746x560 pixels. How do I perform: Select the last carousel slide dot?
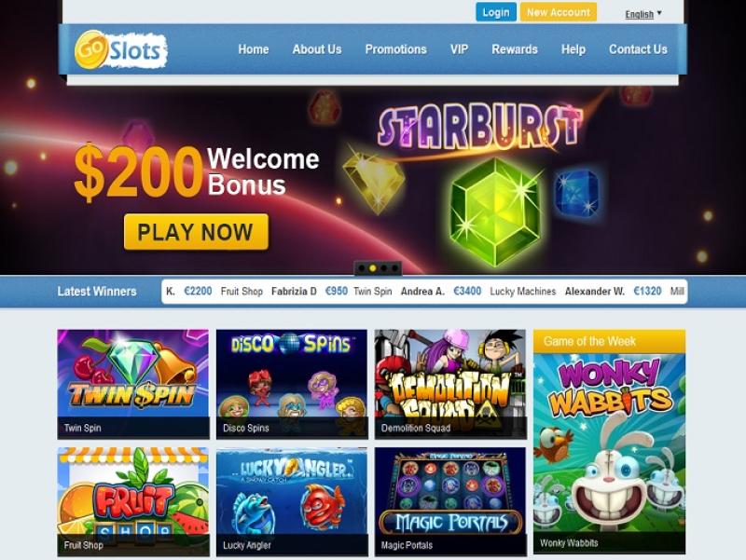tap(394, 268)
